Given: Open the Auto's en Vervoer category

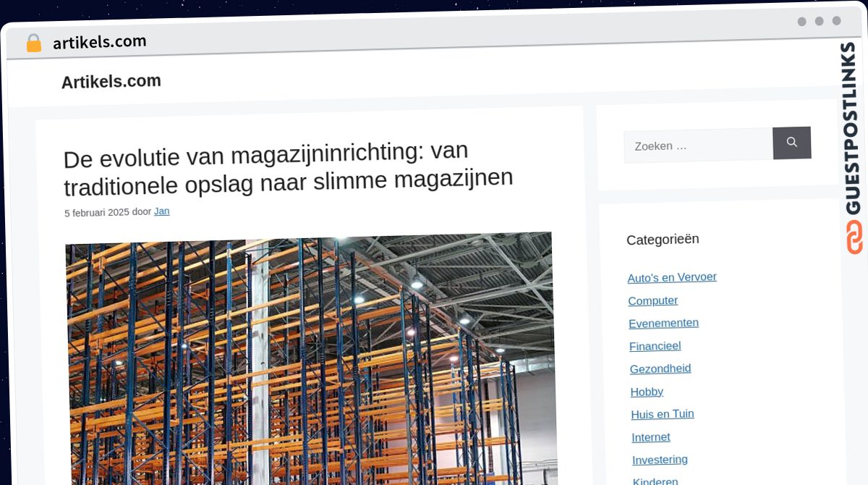Looking at the screenshot, I should coord(672,277).
